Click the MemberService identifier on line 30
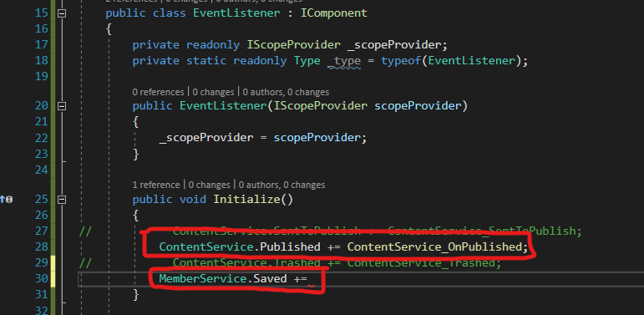The height and width of the screenshot is (315, 644). (202, 278)
